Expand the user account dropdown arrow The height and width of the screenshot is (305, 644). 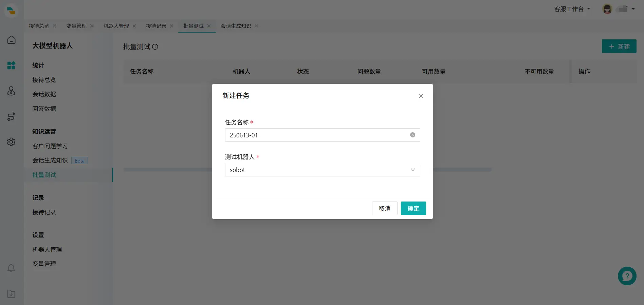tap(633, 9)
